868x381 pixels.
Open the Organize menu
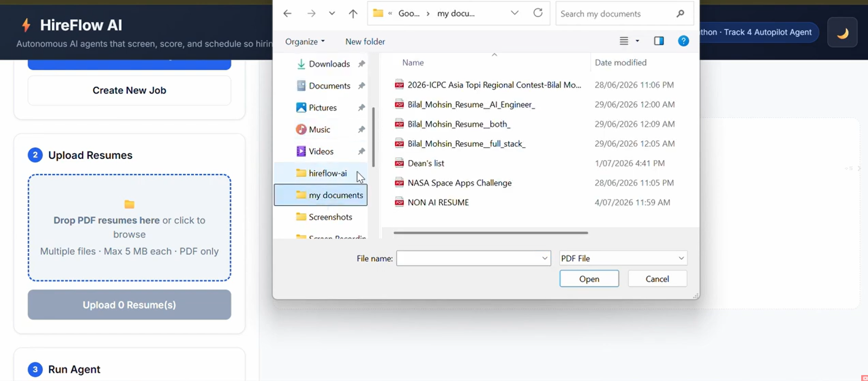click(x=305, y=41)
